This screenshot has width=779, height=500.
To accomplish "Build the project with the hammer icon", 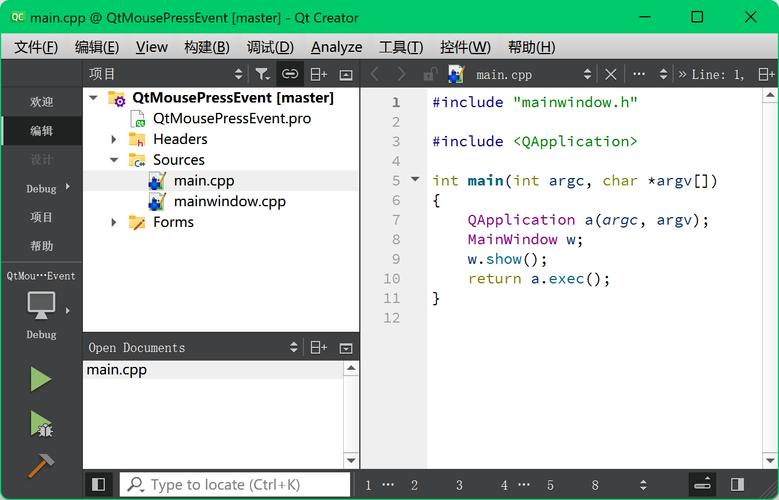I will pos(40,465).
